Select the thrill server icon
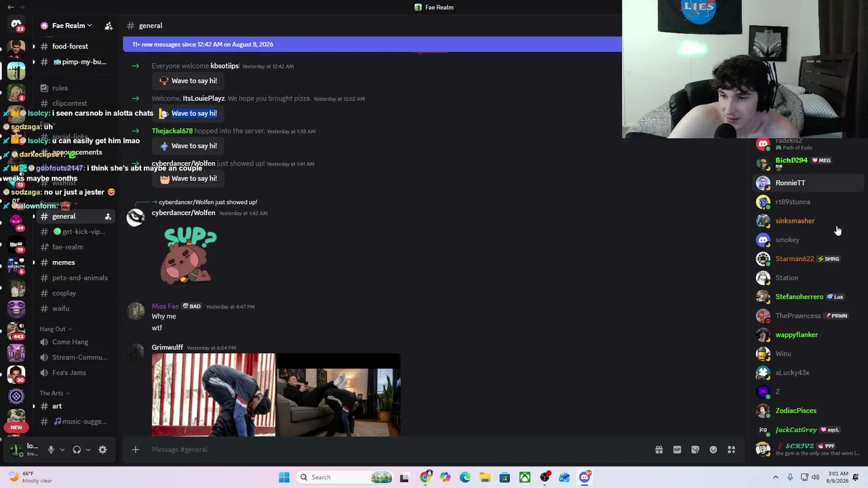The height and width of the screenshot is (488, 868). click(x=16, y=245)
